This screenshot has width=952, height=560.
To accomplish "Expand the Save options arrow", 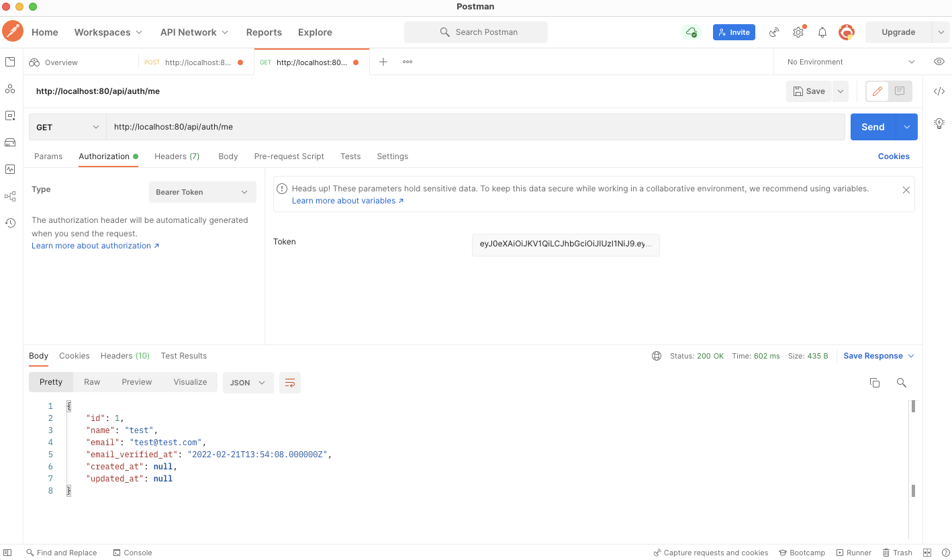I will 841,91.
